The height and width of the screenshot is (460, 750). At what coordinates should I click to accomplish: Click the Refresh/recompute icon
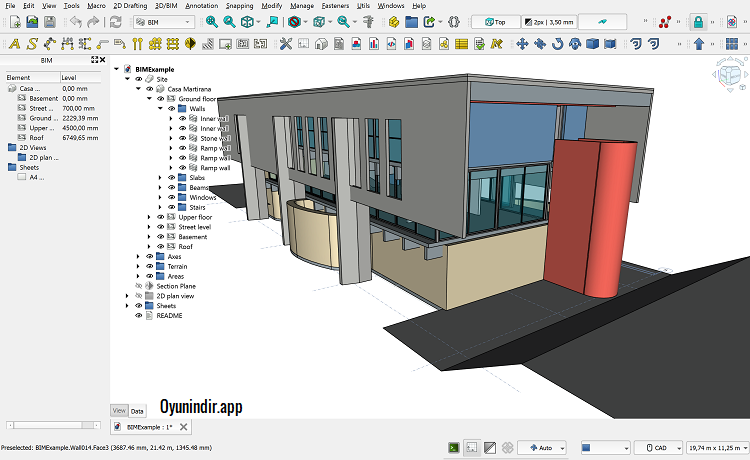pyautogui.click(x=115, y=22)
